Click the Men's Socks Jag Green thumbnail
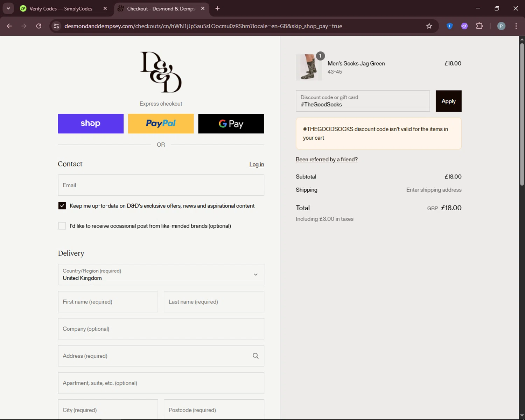Screen dimensions: 525x420 tap(309, 67)
